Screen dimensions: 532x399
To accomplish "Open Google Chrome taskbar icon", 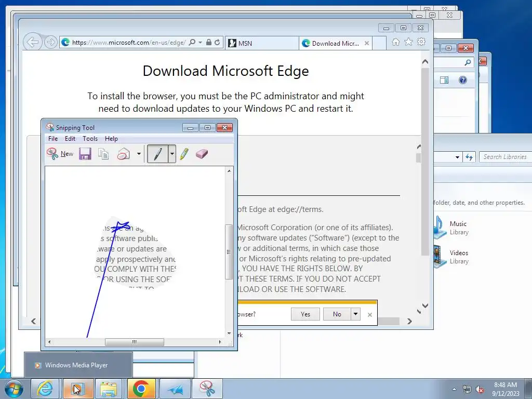I will click(x=141, y=389).
